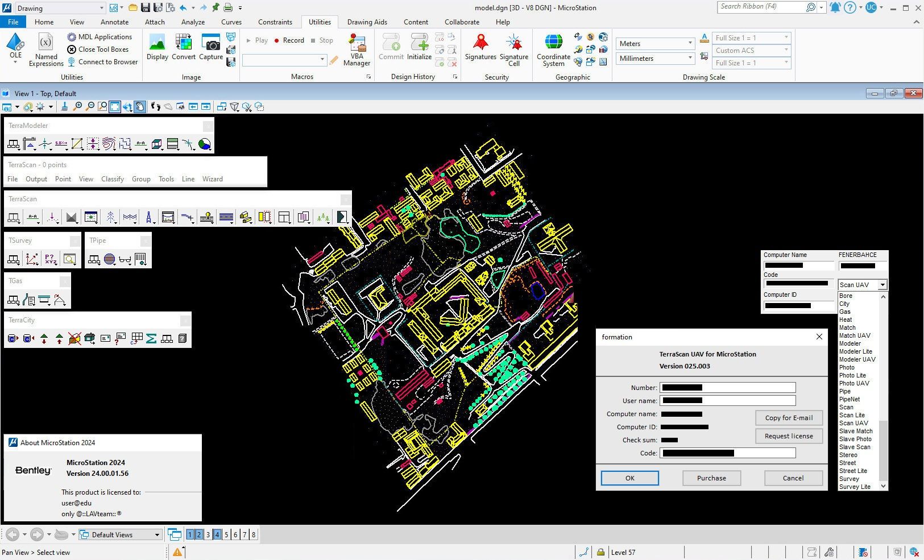Image resolution: width=924 pixels, height=560 pixels.
Task: Open the Classify menu in TerraScan
Action: click(x=112, y=179)
